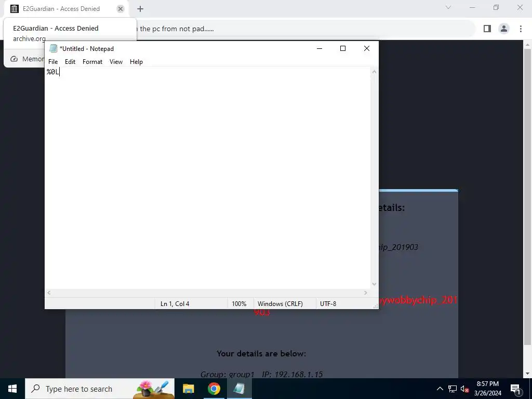Open the Notepad Edit menu
This screenshot has width=532, height=399.
pyautogui.click(x=70, y=62)
